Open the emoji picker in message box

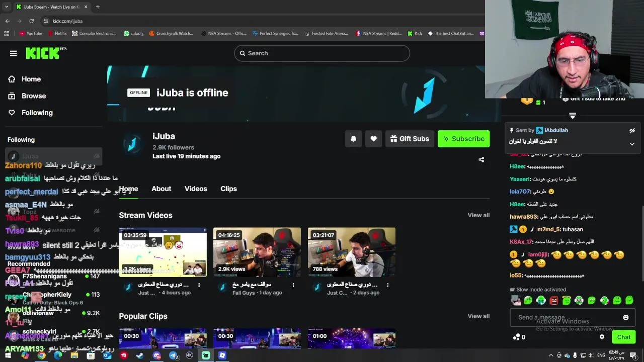click(x=626, y=317)
